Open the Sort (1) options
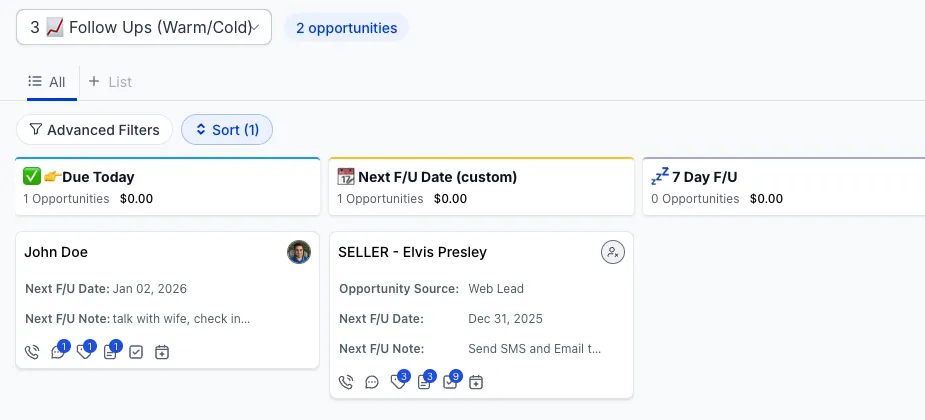Screen dimensions: 925x420 click(227, 130)
